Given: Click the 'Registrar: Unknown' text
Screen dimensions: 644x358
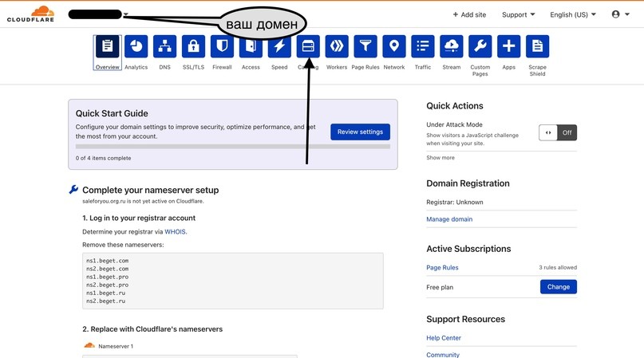Looking at the screenshot, I should (455, 202).
